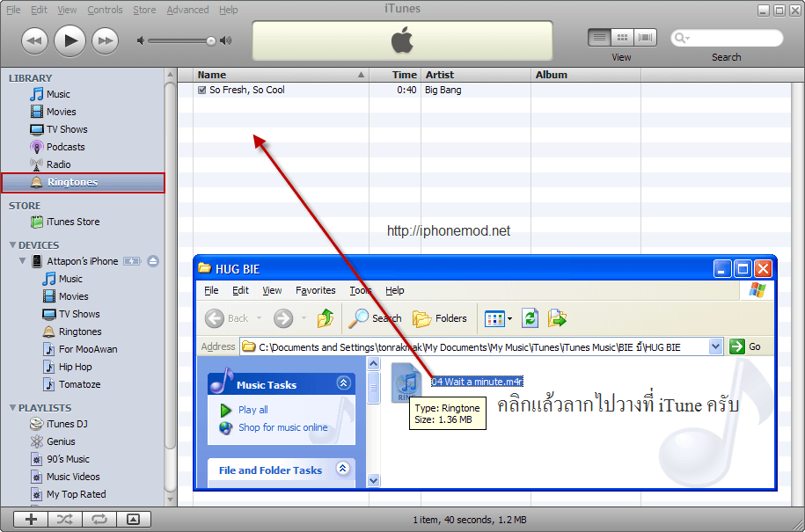The height and width of the screenshot is (532, 805).
Task: Open the iTunes Help menu
Action: [229, 10]
